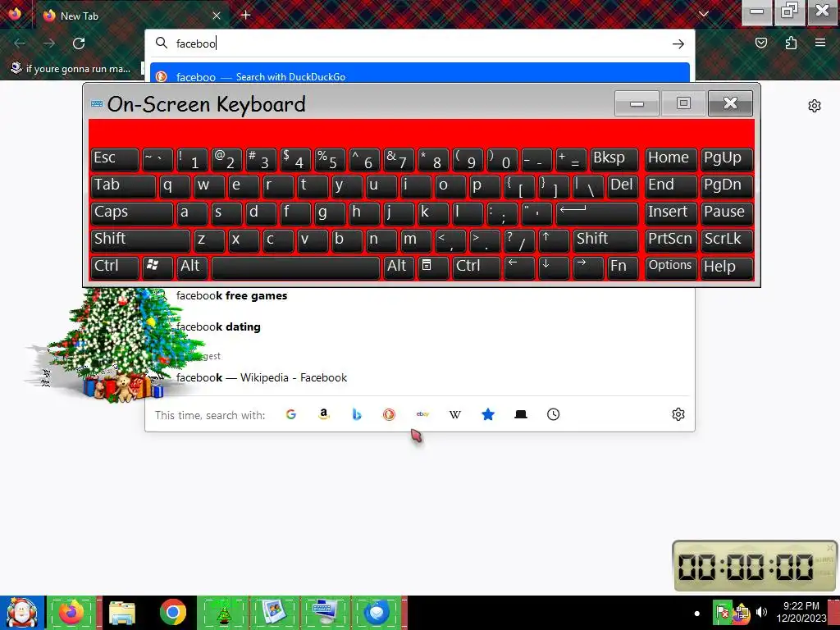The image size is (840, 630).
Task: Search with eBay engine icon
Action: 422,414
